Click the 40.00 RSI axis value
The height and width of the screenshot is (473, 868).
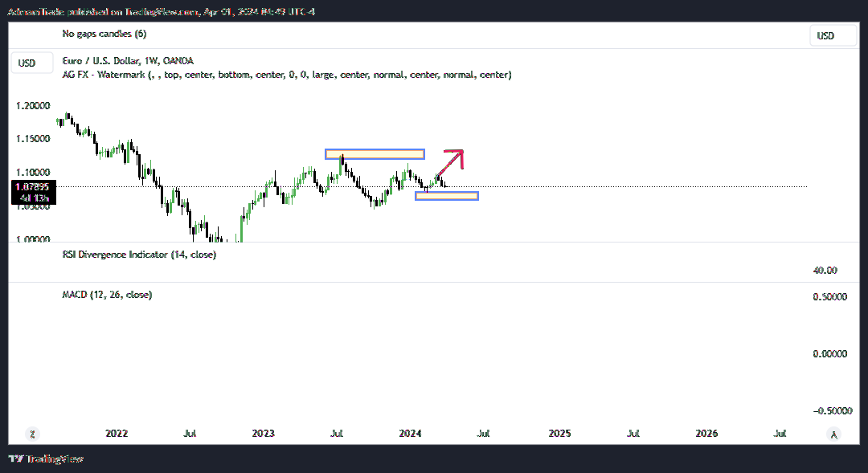click(825, 271)
